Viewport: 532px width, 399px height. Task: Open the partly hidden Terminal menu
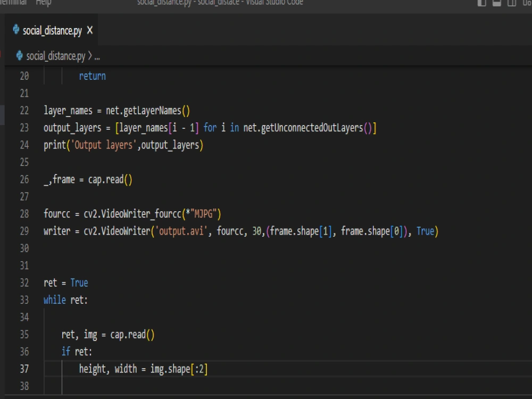coord(13,3)
